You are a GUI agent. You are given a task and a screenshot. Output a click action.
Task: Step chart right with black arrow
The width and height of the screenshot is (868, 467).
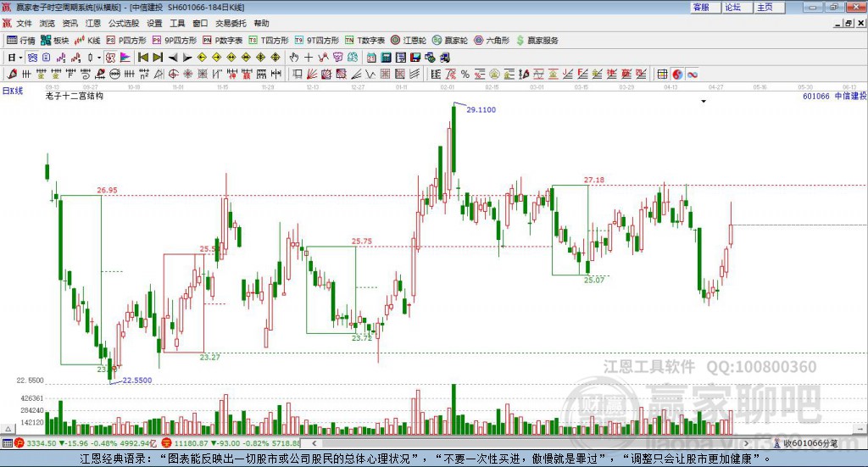coord(187,58)
